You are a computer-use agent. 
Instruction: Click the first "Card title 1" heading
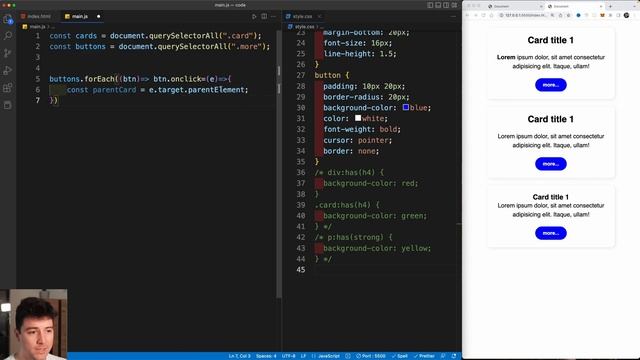coord(551,40)
